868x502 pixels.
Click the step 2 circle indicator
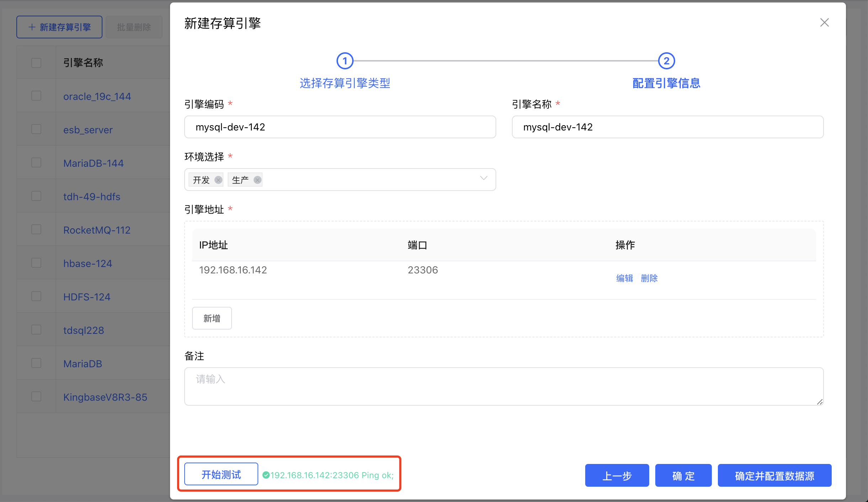coord(666,61)
